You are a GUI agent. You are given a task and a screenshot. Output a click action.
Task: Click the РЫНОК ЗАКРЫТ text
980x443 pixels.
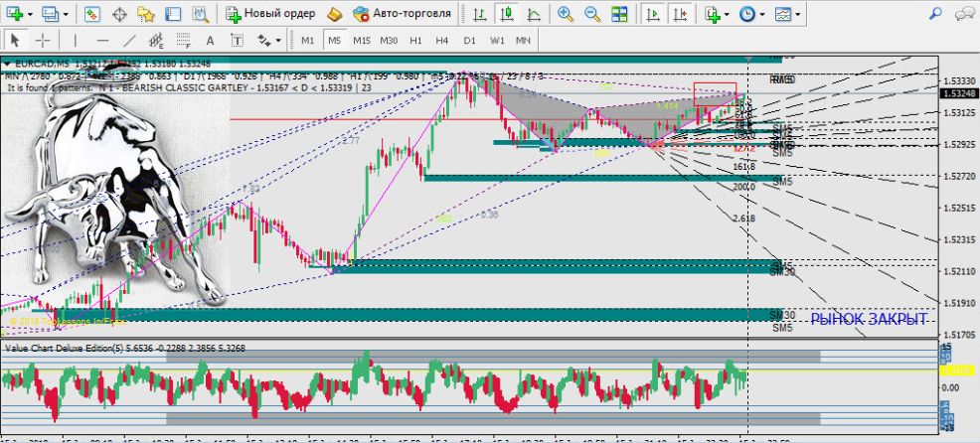869,319
